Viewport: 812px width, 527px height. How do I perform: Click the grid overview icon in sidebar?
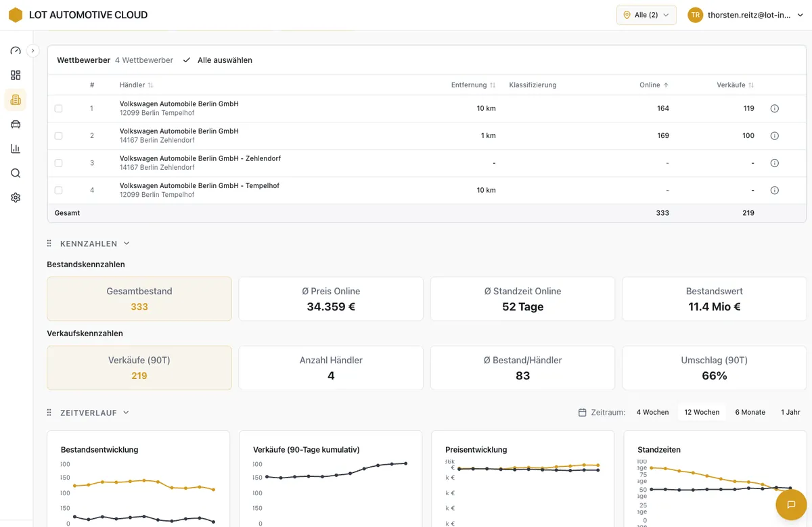[16, 75]
